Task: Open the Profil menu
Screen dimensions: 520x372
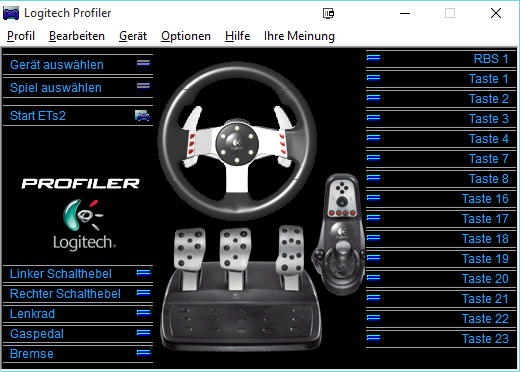Action: coord(21,36)
